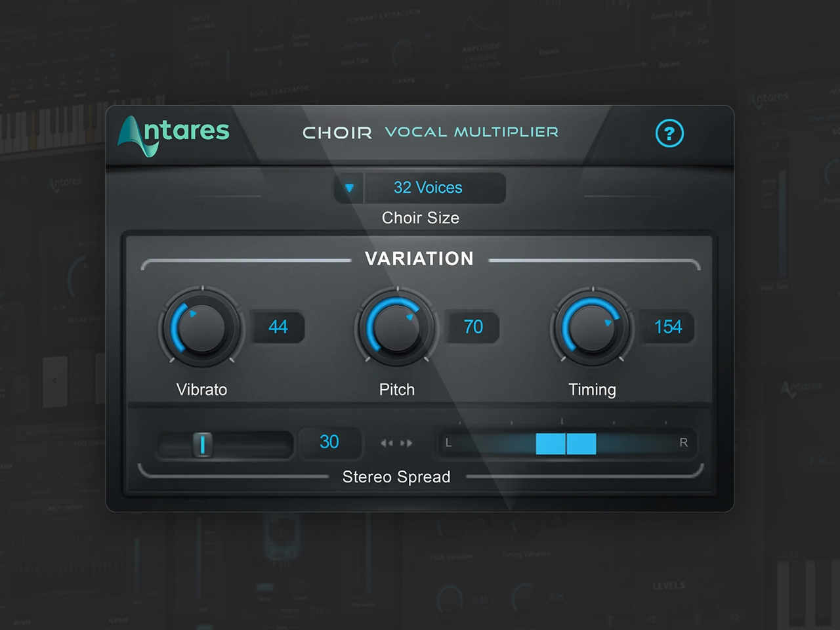The height and width of the screenshot is (630, 840).
Task: Click the "Stereo Spread" label
Action: (396, 477)
